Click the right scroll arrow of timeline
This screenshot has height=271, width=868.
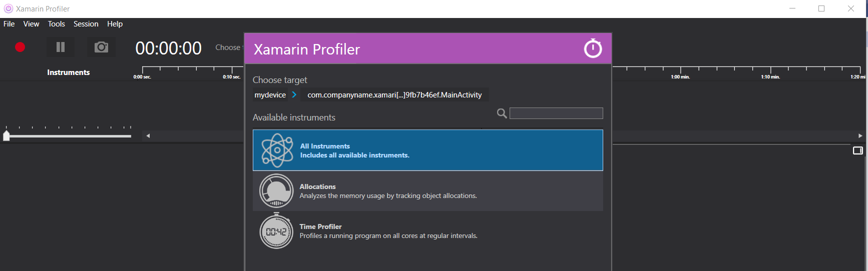tap(860, 135)
